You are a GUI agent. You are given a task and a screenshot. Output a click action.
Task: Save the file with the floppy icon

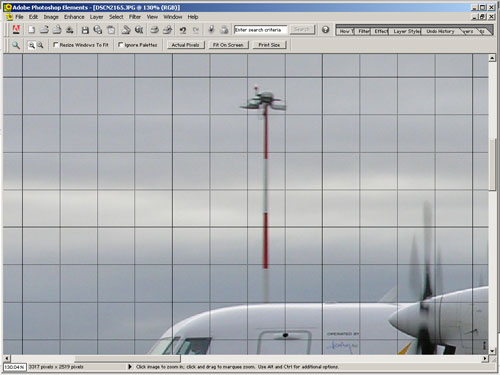coord(85,30)
